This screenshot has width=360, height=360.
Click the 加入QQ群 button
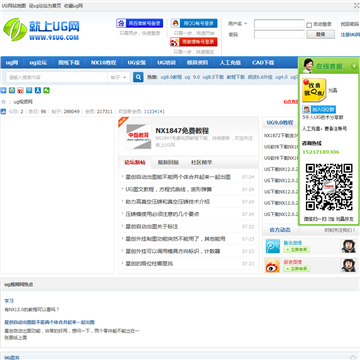click(319, 109)
